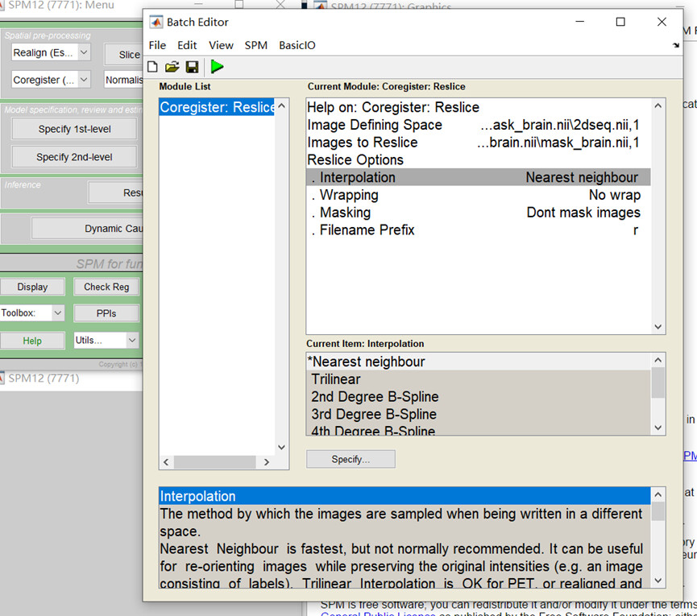The image size is (697, 616).
Task: Click the MATLAB icon in Batch Editor title
Action: pyautogui.click(x=156, y=22)
